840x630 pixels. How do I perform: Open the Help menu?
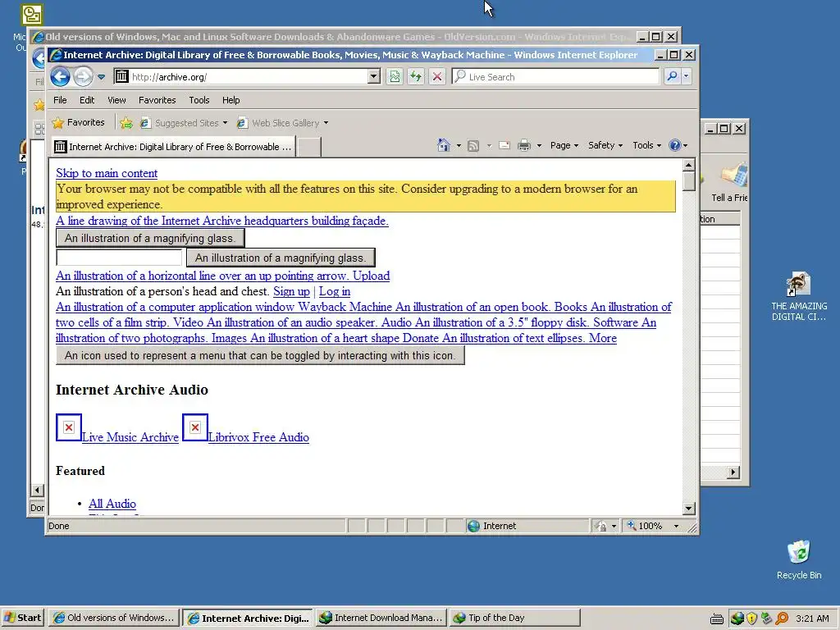click(x=231, y=100)
